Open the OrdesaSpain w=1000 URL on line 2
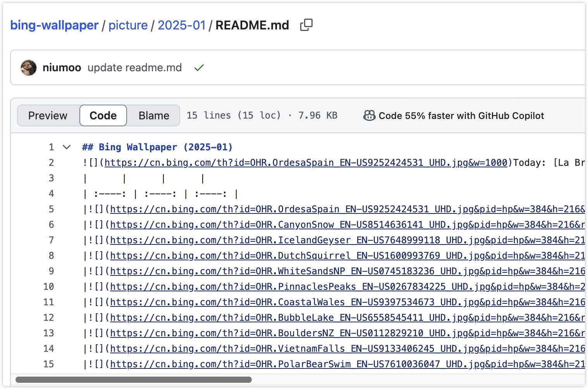Viewport: 588px width, 389px height. [306, 163]
